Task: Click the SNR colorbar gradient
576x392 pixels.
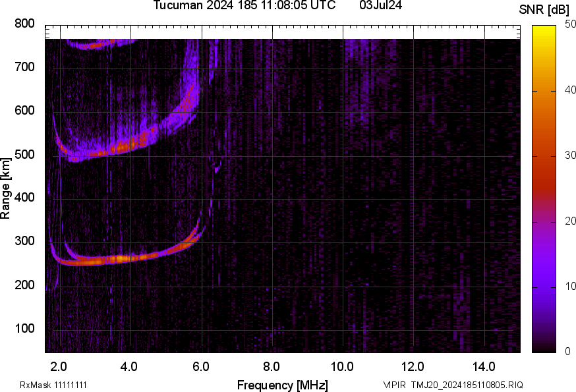Action: 544,189
